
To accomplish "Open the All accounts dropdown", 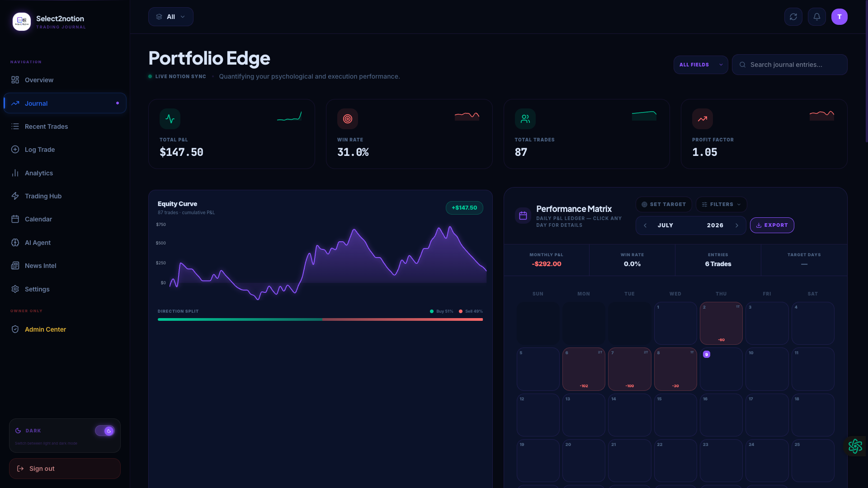I will click(x=171, y=17).
